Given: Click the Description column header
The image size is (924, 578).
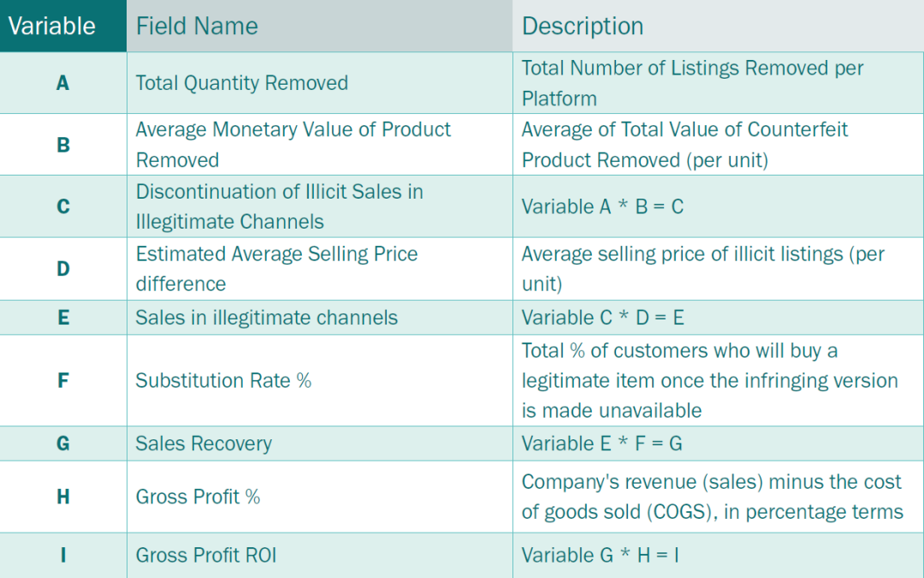Looking at the screenshot, I should pyautogui.click(x=719, y=26).
